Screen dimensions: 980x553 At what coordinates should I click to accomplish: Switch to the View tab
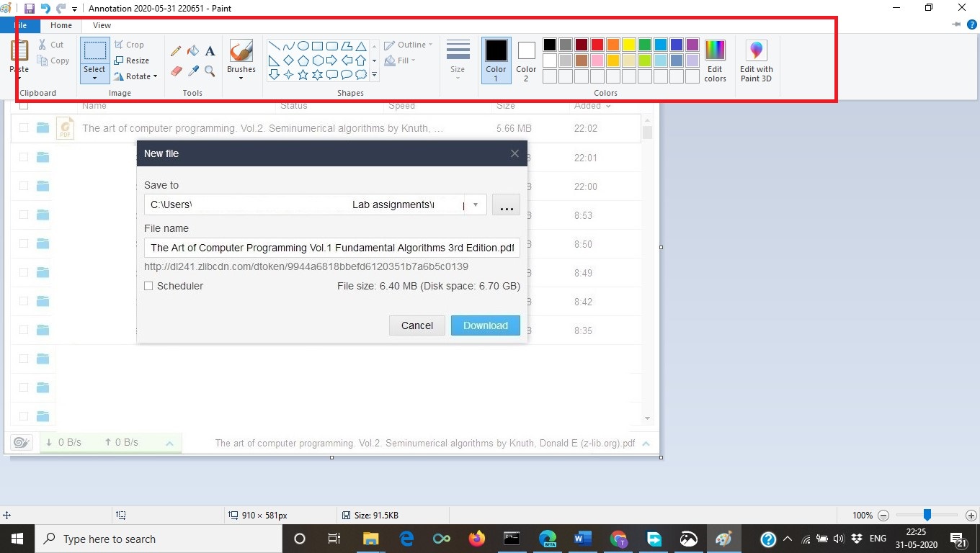coord(102,25)
